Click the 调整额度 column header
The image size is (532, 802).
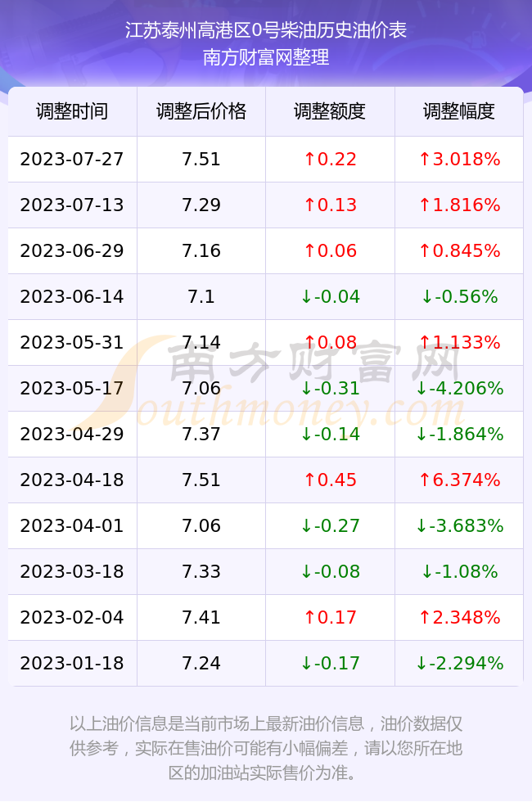[x=330, y=111]
